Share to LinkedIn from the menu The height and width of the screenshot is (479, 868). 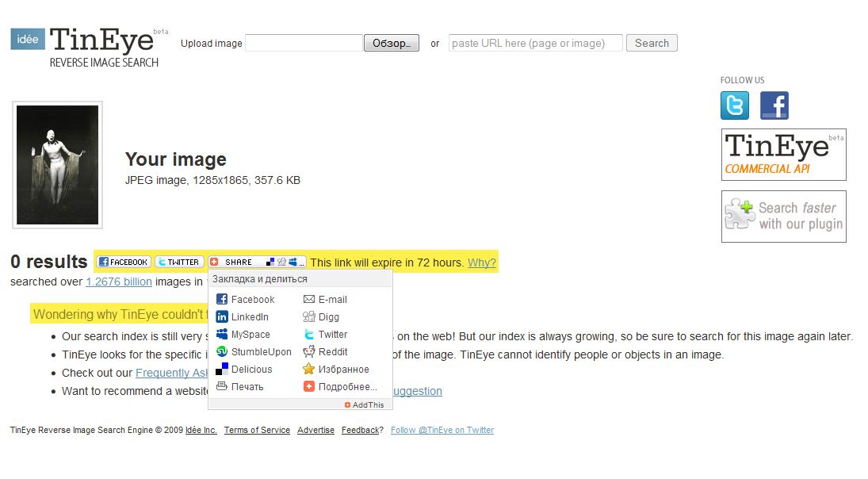point(250,316)
